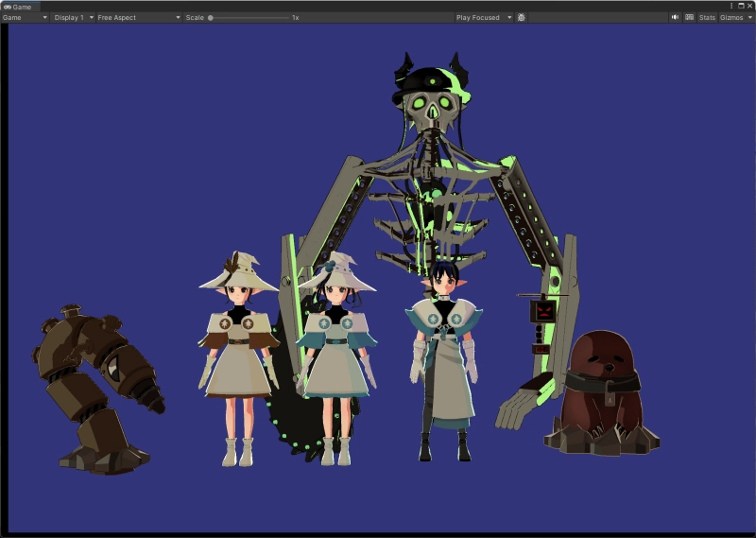756x538 pixels.
Task: Toggle the frame debugger bug icon
Action: click(522, 17)
